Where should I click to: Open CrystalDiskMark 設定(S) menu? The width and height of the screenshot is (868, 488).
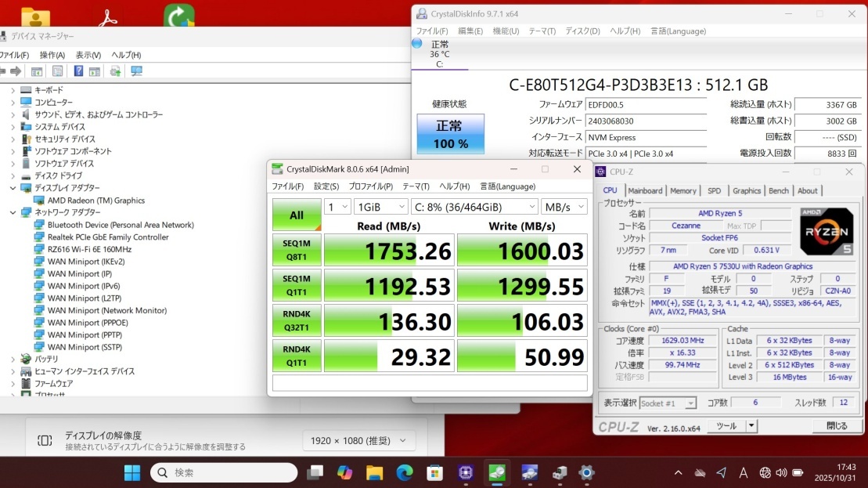pos(326,186)
